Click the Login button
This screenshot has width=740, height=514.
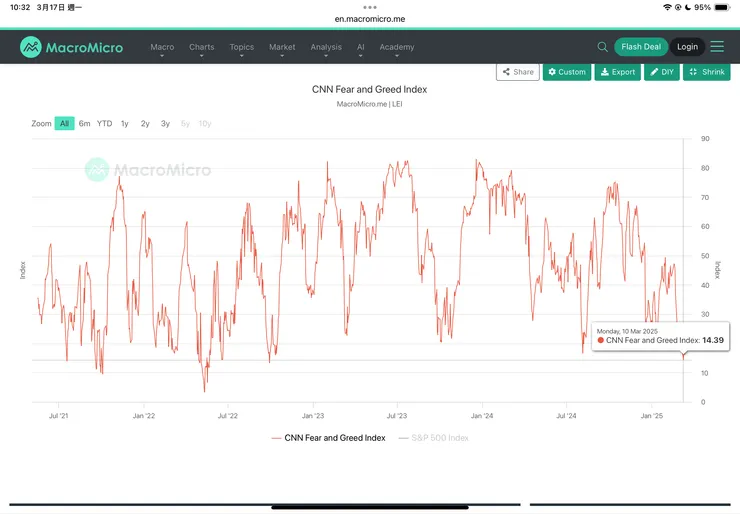[x=687, y=47]
